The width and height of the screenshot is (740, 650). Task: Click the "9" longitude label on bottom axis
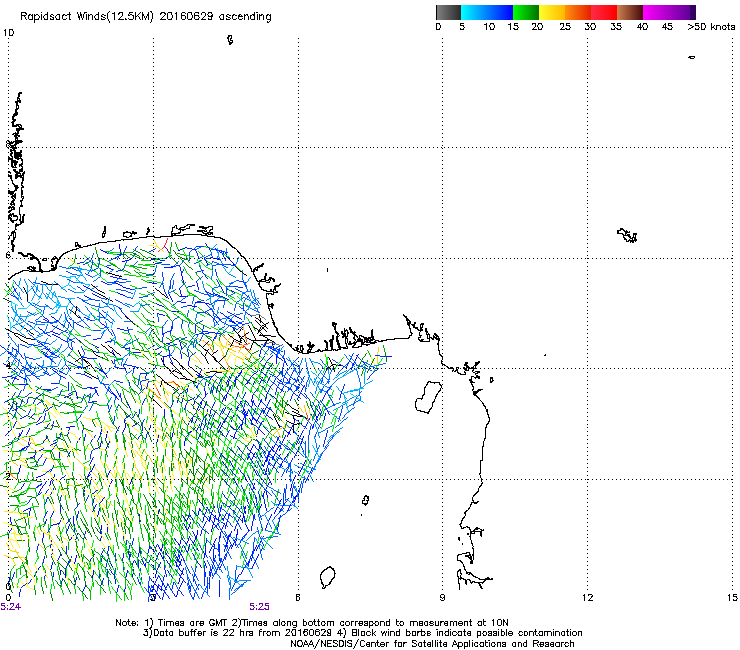pyautogui.click(x=442, y=598)
